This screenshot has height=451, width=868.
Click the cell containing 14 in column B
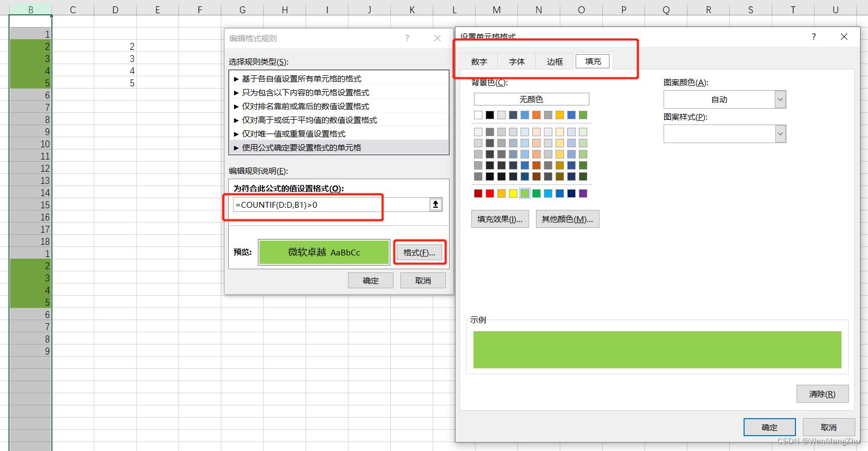[31, 192]
